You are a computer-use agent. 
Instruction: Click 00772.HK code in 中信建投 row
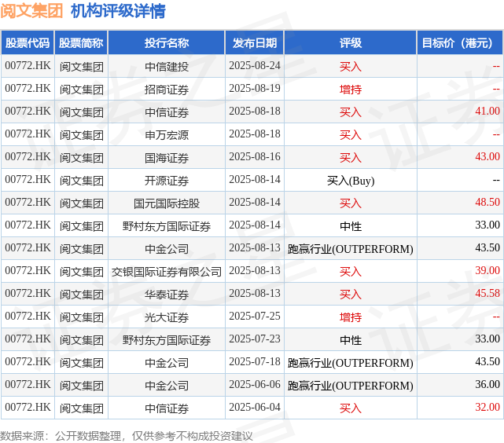tap(28, 66)
